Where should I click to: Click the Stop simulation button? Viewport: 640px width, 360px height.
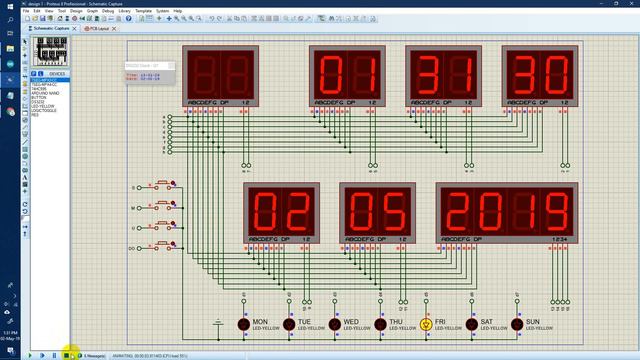[x=66, y=356]
